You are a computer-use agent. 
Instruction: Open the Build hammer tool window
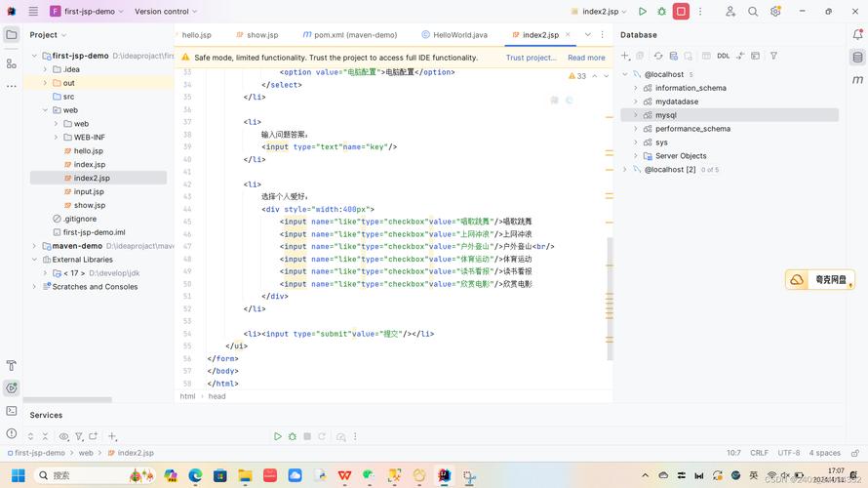coord(11,366)
